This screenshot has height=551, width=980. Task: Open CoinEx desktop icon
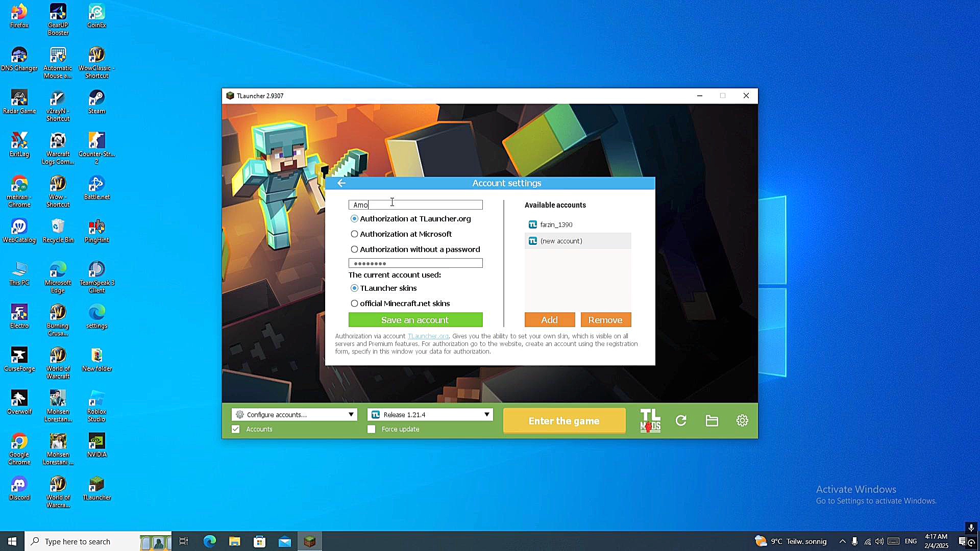tap(96, 16)
